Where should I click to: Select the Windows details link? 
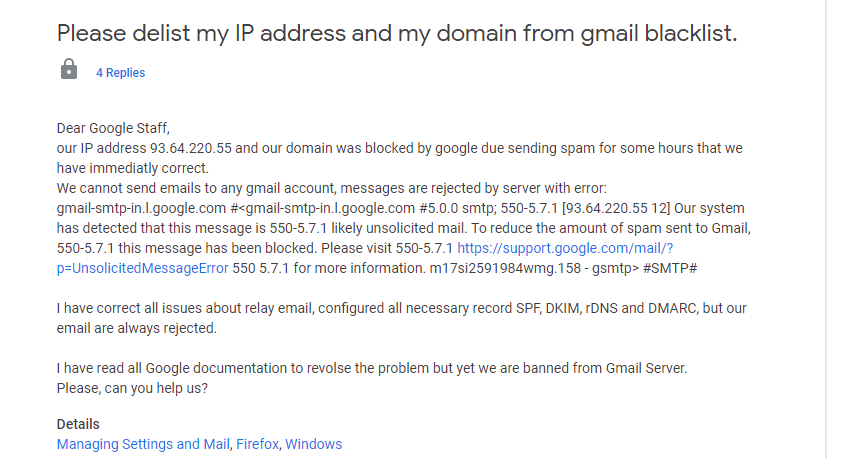click(x=314, y=444)
